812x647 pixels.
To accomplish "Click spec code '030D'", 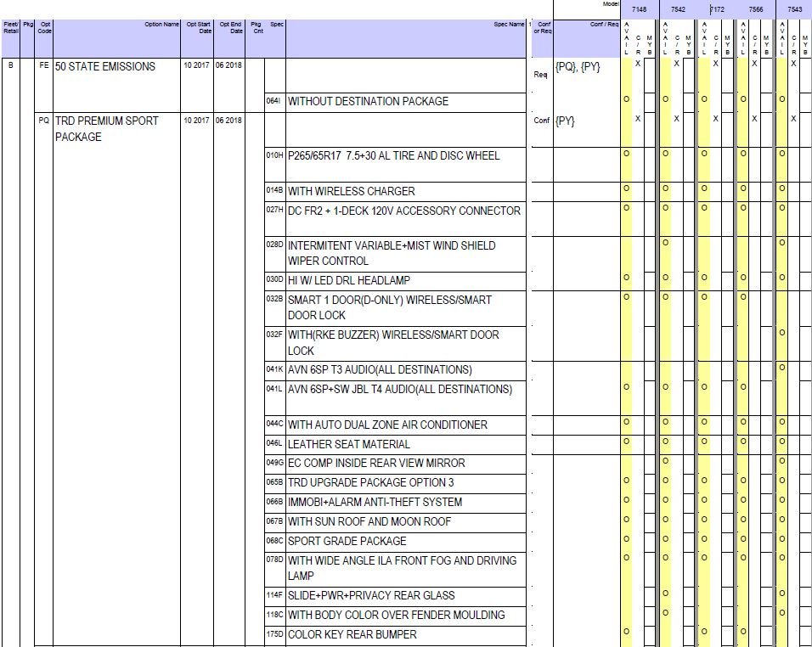I will pos(274,279).
